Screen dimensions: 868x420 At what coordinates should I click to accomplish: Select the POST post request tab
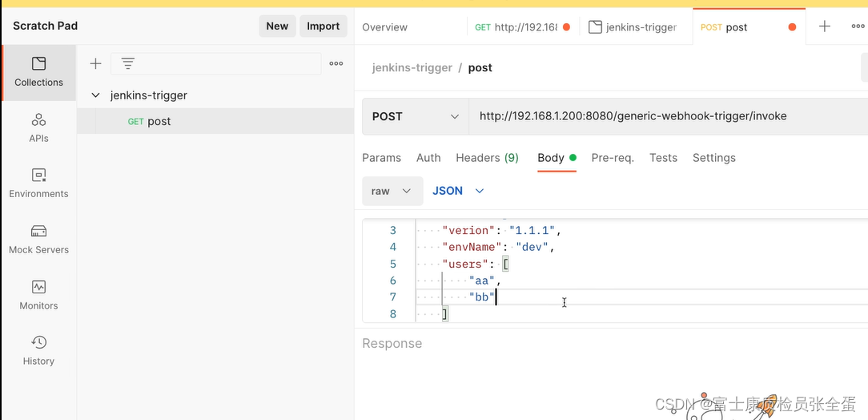(749, 27)
